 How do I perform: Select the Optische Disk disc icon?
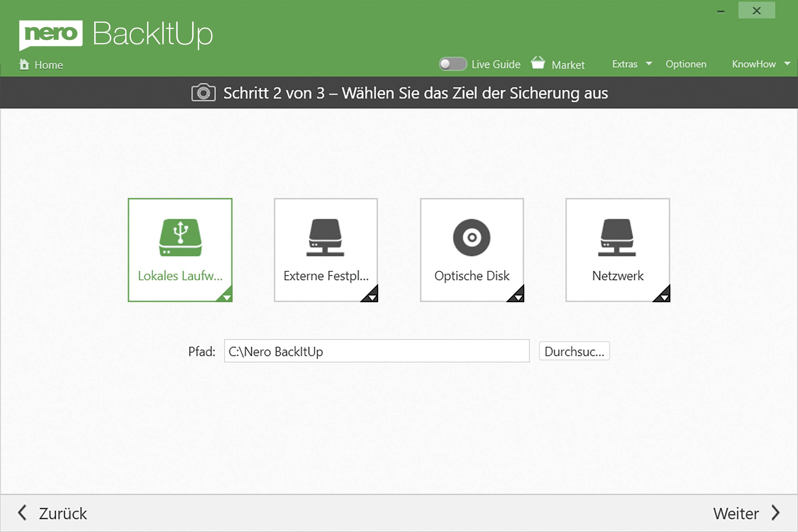(x=471, y=238)
